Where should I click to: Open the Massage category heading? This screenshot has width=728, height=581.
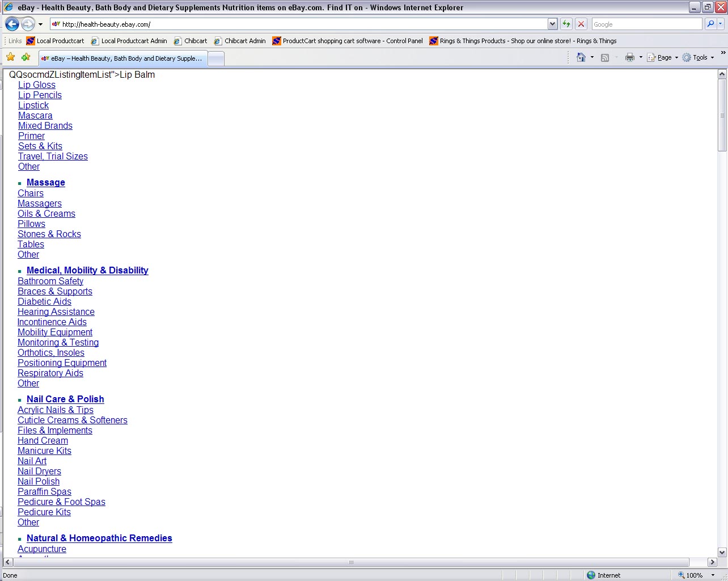(x=46, y=183)
